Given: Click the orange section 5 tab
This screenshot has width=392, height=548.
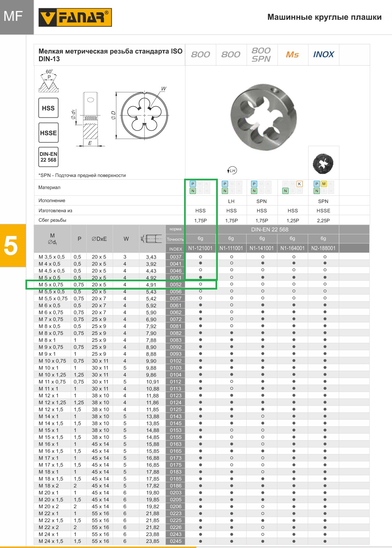Looking at the screenshot, I should point(13,246).
